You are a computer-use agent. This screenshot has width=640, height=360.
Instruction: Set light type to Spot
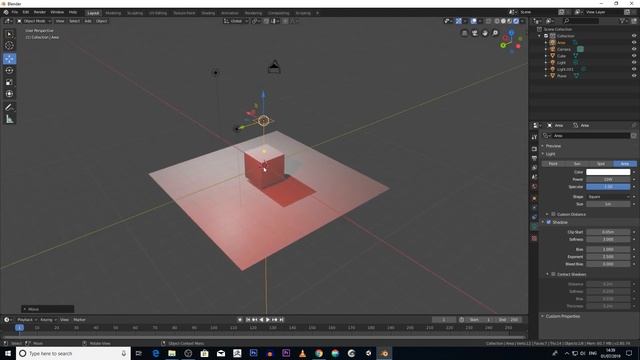[x=601, y=164]
